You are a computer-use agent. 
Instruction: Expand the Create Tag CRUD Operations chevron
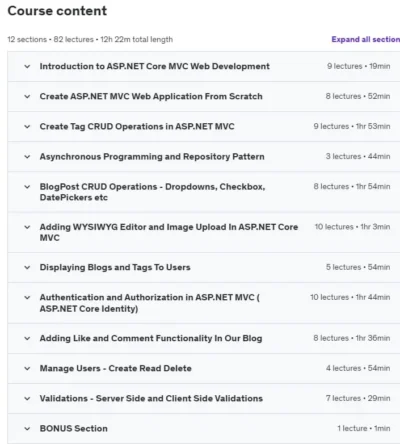point(27,127)
